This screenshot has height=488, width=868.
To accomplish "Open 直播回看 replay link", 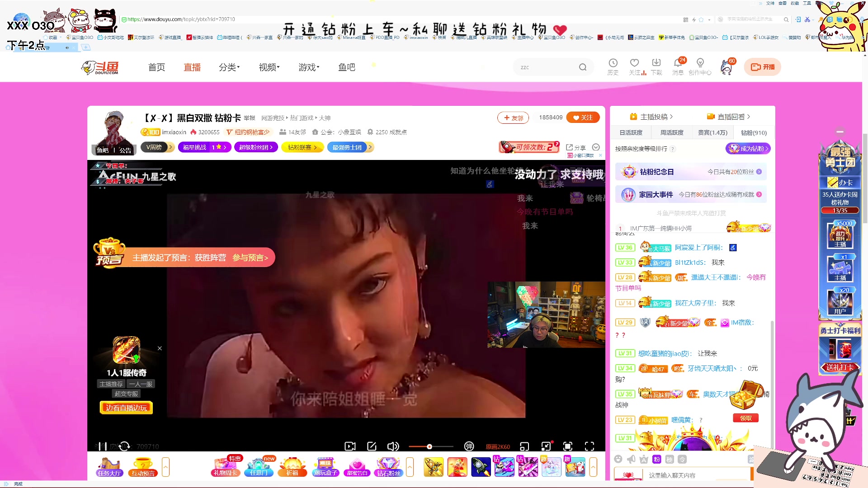I will tap(732, 116).
